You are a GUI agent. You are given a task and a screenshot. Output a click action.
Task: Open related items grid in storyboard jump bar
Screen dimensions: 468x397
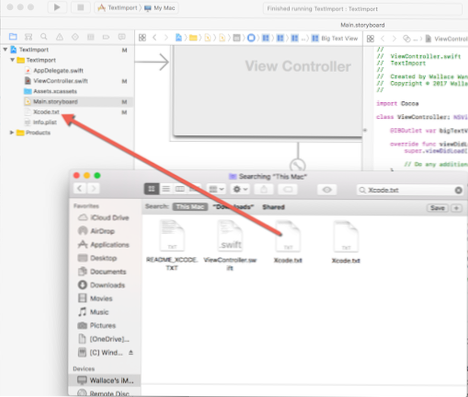(x=142, y=38)
